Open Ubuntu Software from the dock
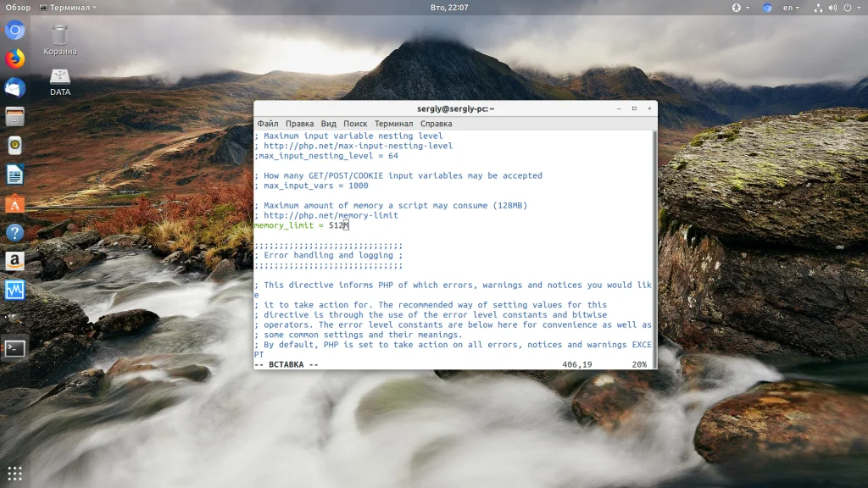868x488 pixels. coord(15,203)
